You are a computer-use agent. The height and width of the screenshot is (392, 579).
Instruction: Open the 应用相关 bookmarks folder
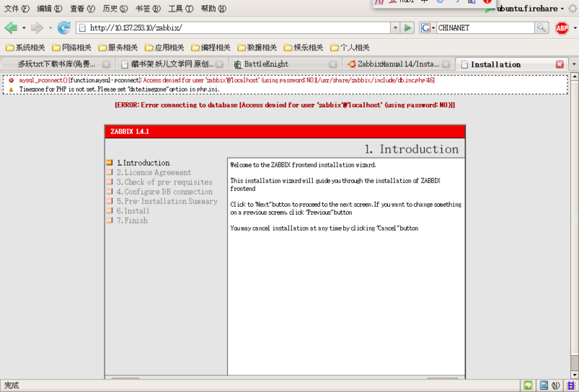click(x=164, y=47)
